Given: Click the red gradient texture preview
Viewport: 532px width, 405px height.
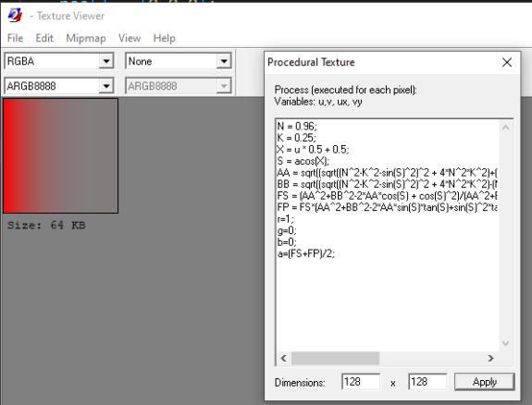Looking at the screenshot, I should (x=61, y=156).
